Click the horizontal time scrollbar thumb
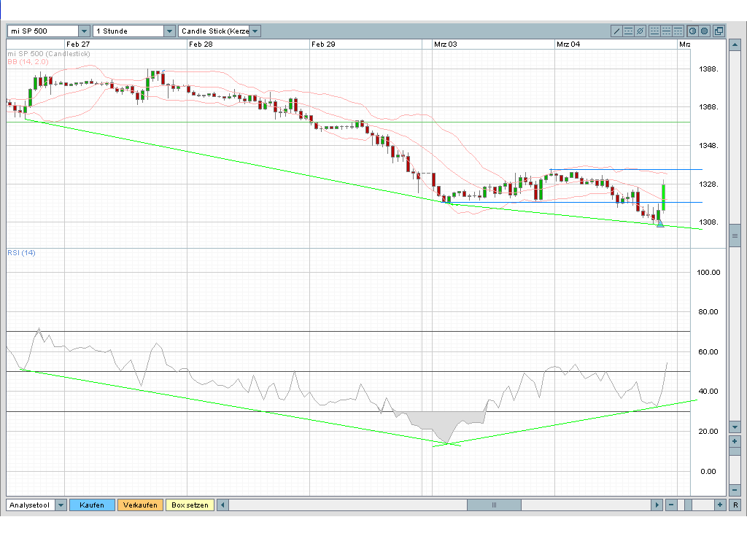747x560 pixels. tap(494, 505)
